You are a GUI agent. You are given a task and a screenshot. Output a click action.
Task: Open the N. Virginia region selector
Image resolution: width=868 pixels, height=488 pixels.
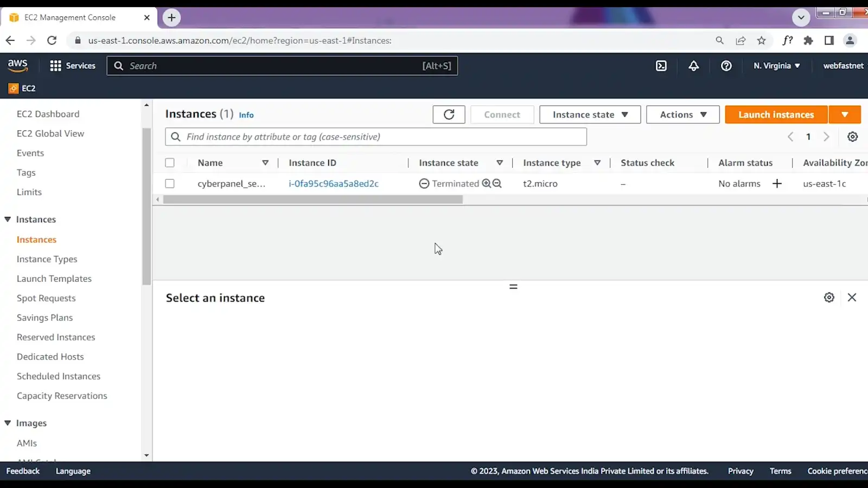click(x=777, y=66)
